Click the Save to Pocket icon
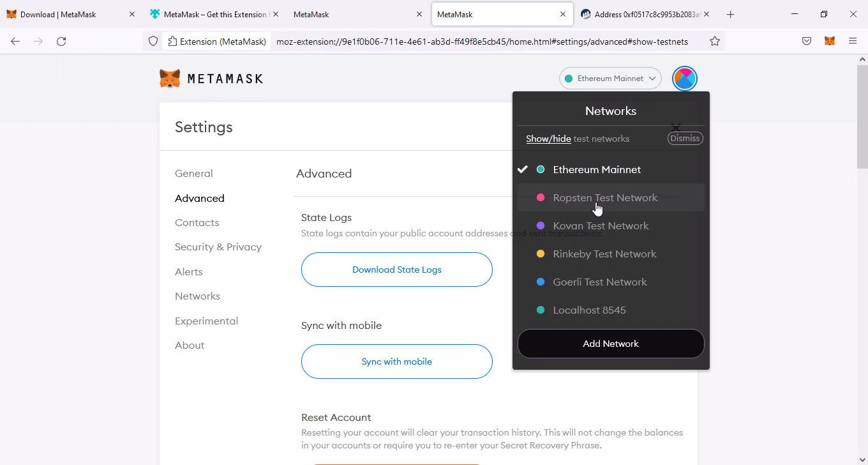 pos(807,41)
